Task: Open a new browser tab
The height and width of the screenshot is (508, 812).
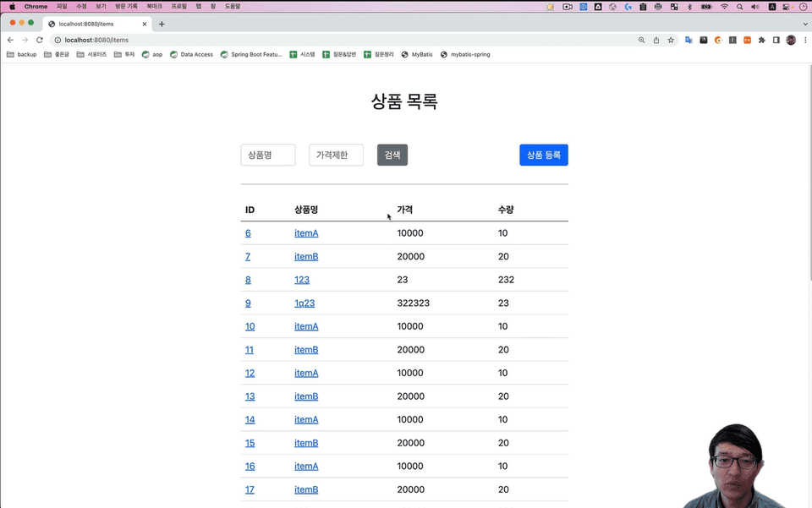Action: click(x=162, y=24)
